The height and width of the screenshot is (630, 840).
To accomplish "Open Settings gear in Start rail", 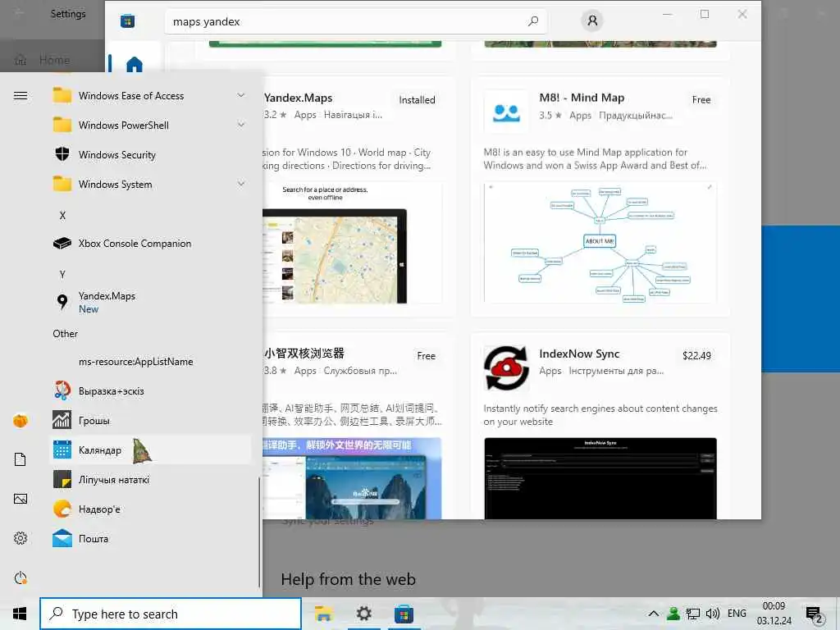I will 21,538.
